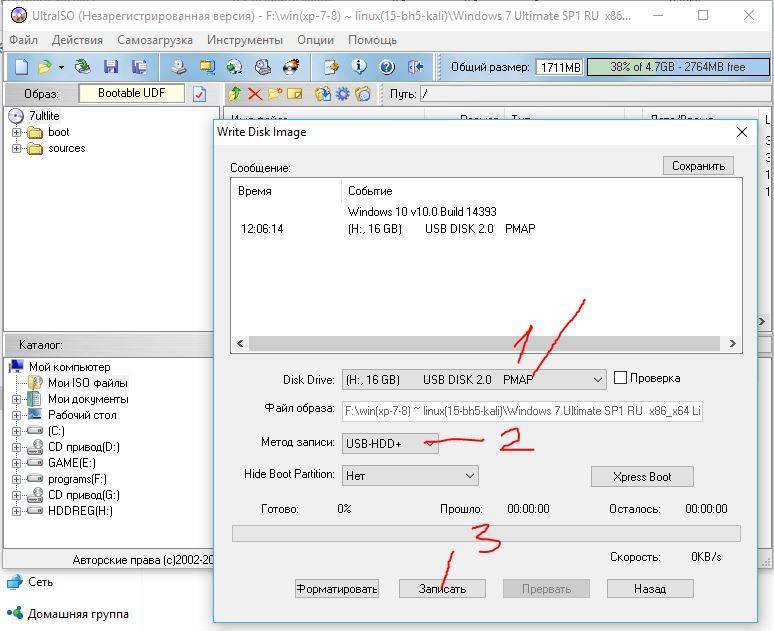Click the Convert image icon
Viewport: 774px width, 631px height.
click(235, 67)
